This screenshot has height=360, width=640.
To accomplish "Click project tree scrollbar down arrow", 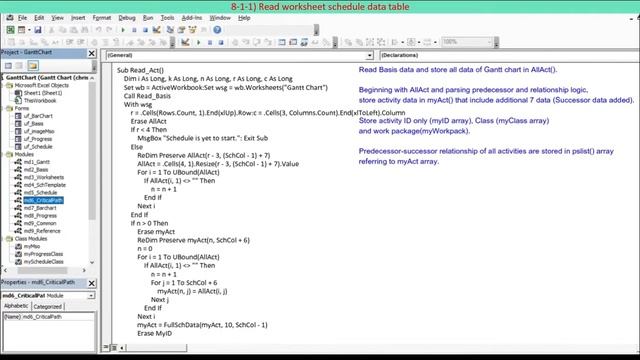I will [x=92, y=262].
